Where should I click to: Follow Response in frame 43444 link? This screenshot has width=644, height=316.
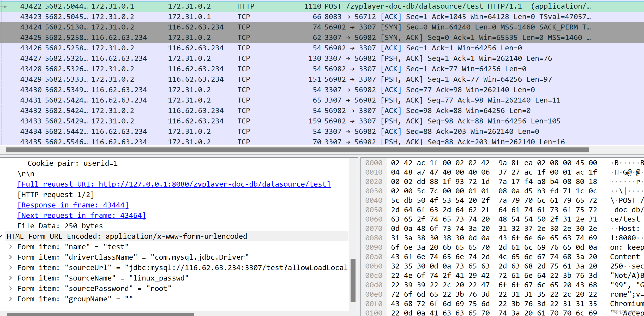coord(73,205)
